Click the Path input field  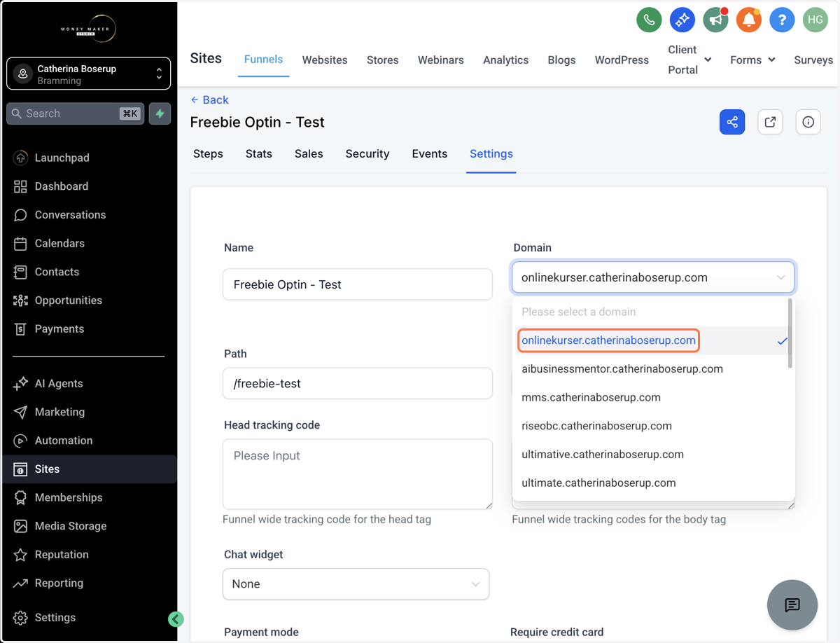pyautogui.click(x=358, y=384)
